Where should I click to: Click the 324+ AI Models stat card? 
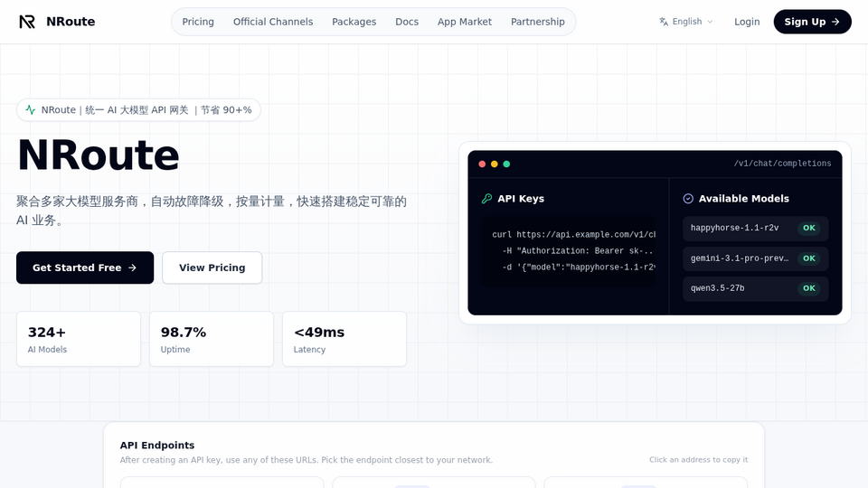click(79, 339)
